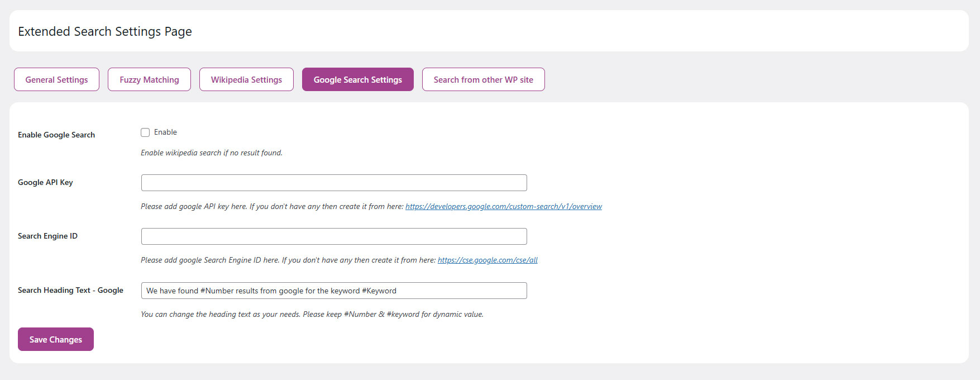
Task: Open the General Settings tab
Action: [x=56, y=79]
